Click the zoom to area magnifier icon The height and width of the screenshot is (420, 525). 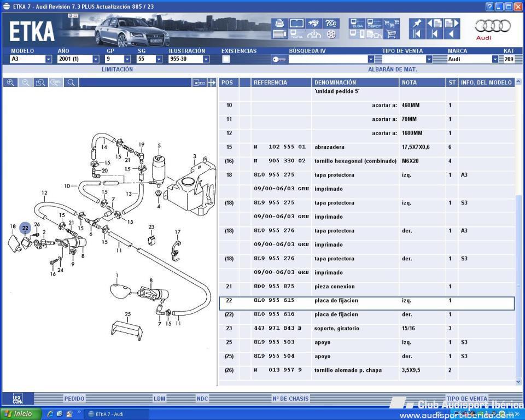coord(40,83)
